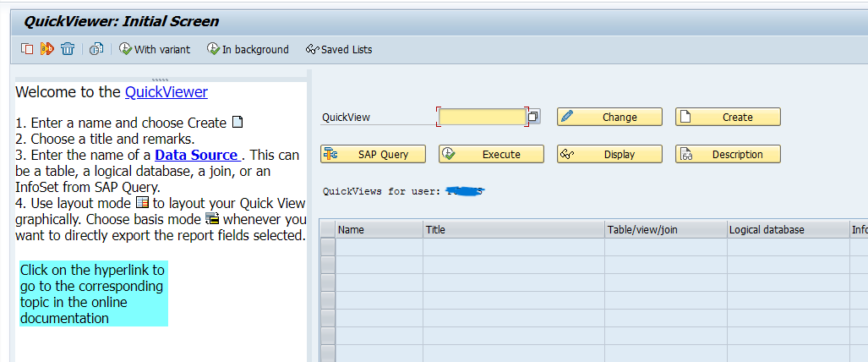
Task: Open the QuickView field value help
Action: (x=533, y=117)
